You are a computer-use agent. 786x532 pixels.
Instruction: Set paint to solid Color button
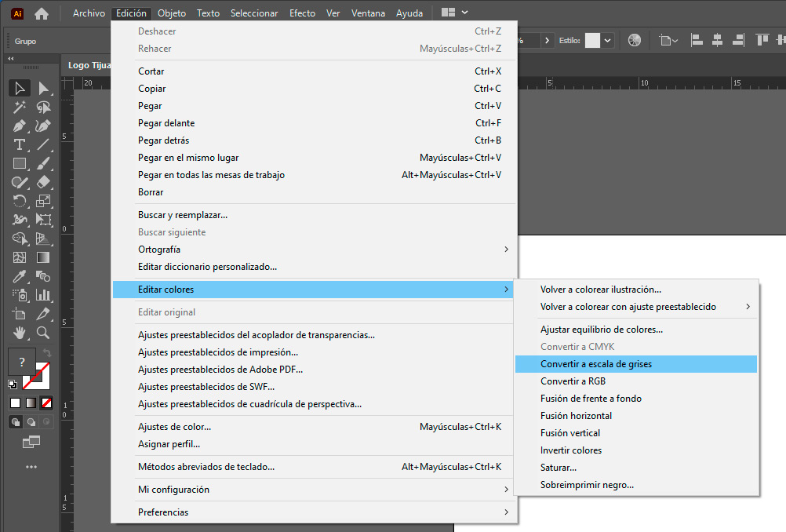16,403
